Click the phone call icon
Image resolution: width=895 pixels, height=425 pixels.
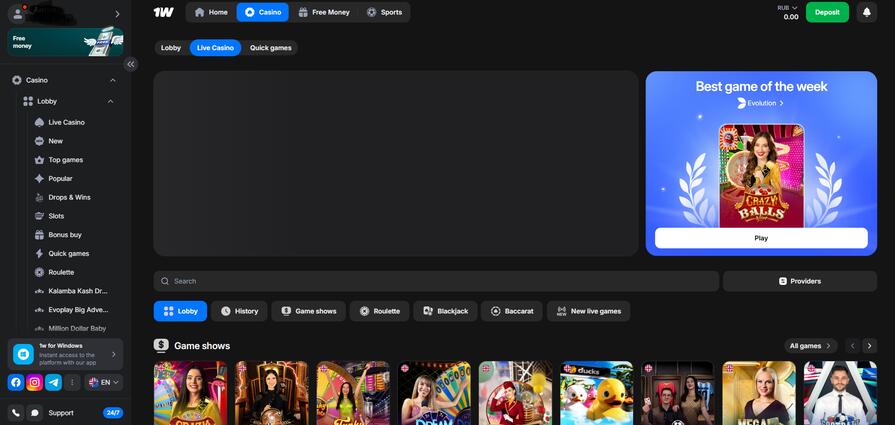click(16, 412)
